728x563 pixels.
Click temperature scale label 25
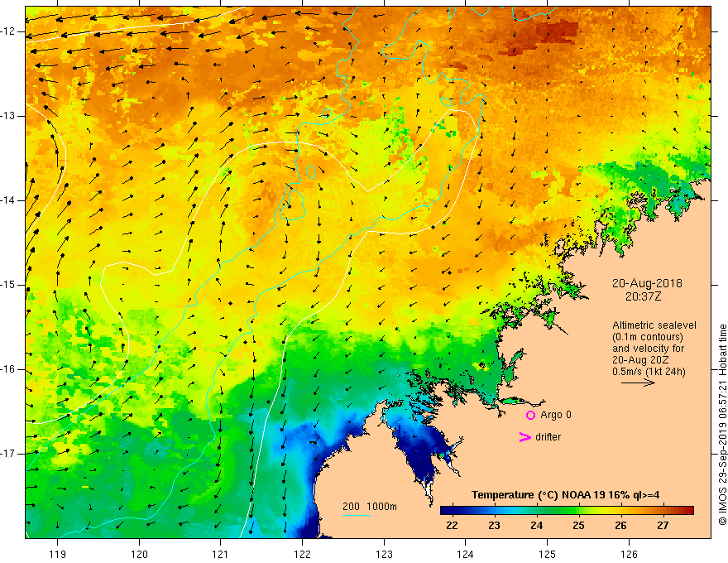click(x=578, y=526)
